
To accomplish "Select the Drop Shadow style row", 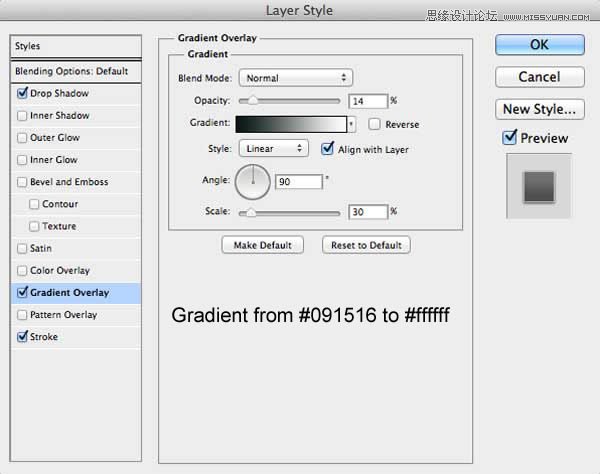I will 76,93.
